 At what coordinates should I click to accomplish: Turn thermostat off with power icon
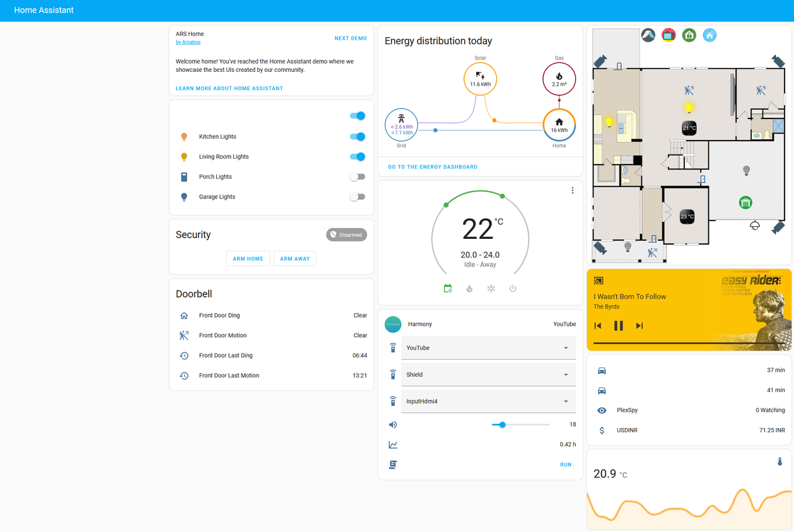pos(513,289)
